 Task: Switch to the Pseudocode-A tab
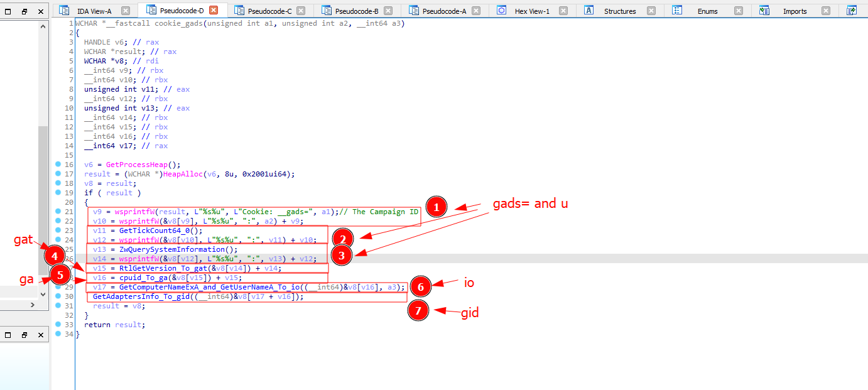point(444,11)
